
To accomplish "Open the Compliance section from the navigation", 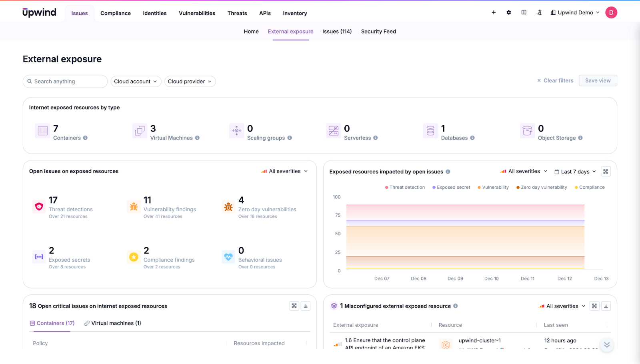I will [116, 13].
